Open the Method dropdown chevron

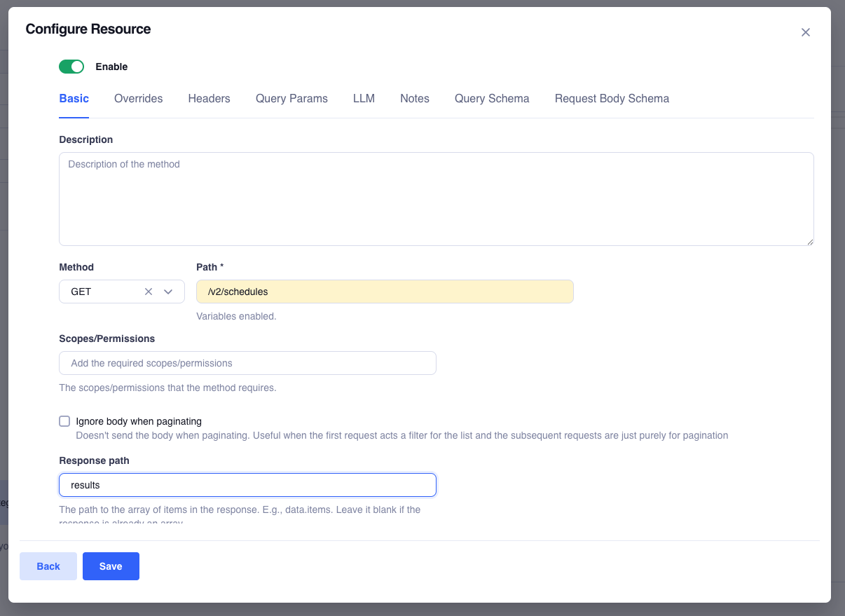(x=167, y=291)
